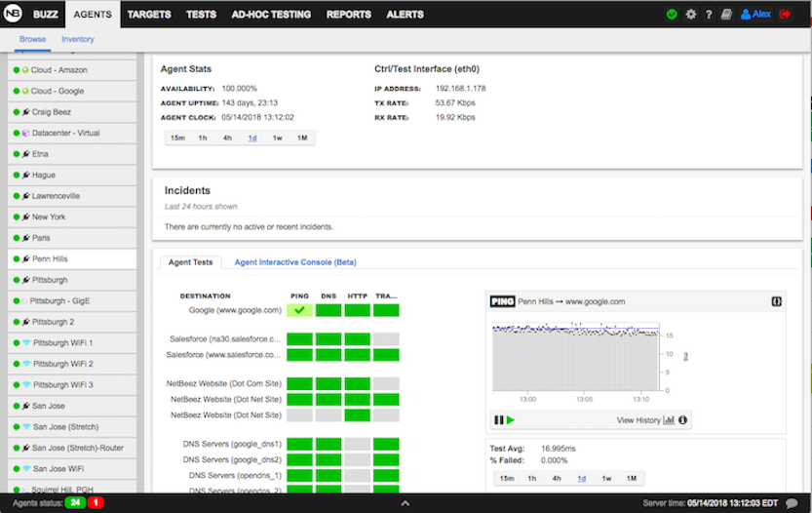Expand the bottom panel chevron
The height and width of the screenshot is (513, 812).
point(406,502)
